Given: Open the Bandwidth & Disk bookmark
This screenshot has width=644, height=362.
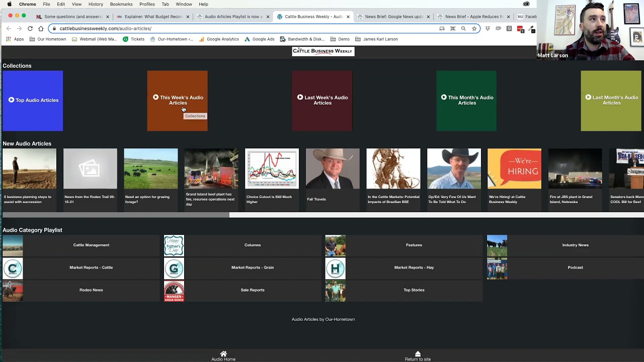Looking at the screenshot, I should point(302,39).
